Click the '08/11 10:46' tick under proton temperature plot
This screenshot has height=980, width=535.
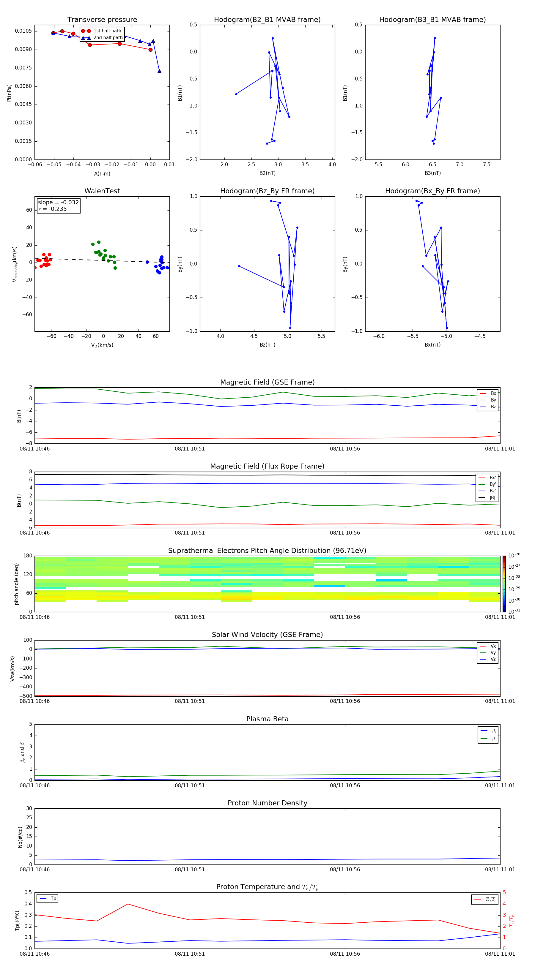pos(35,954)
